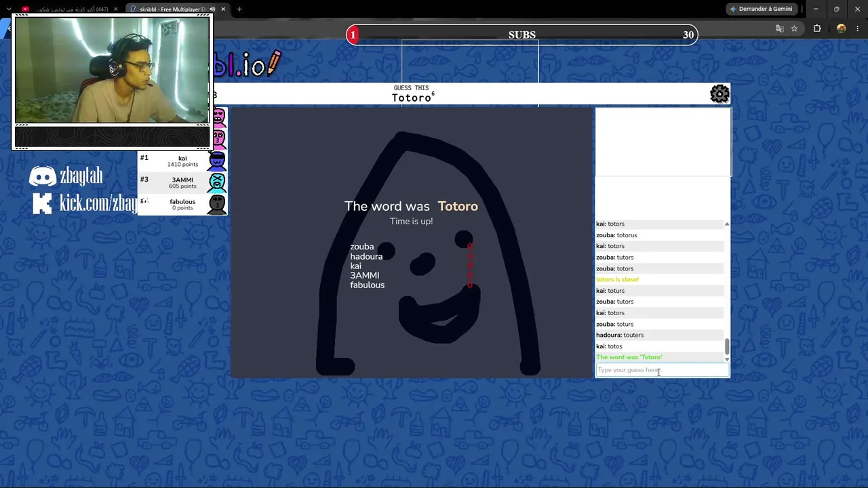Click 'The word was Totoro' overlay heading
868x488 pixels.
point(411,206)
